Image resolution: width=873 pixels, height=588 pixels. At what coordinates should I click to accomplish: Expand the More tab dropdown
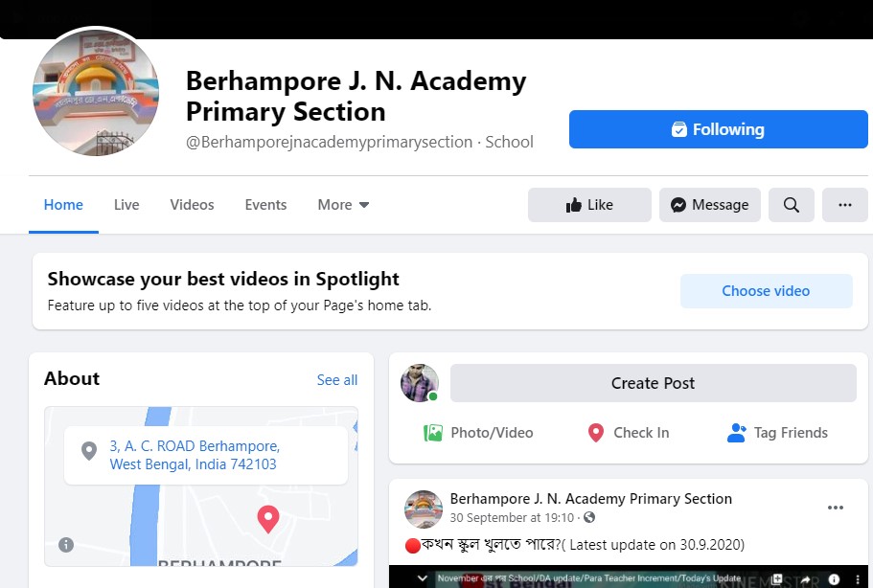[343, 205]
